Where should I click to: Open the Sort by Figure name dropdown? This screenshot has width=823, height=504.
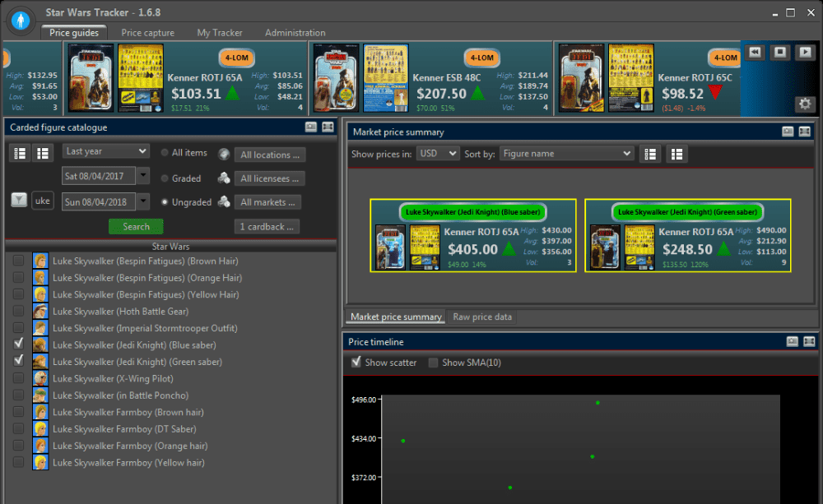[x=566, y=154]
